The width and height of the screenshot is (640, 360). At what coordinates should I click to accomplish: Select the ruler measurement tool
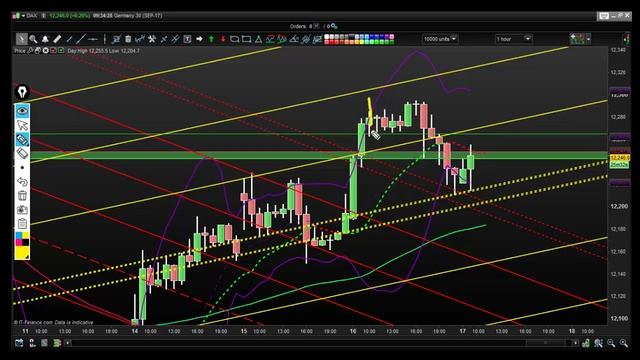[57, 39]
